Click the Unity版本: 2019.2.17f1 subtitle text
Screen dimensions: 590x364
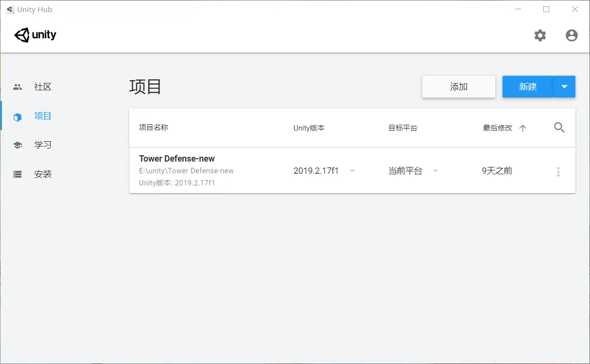(x=177, y=183)
